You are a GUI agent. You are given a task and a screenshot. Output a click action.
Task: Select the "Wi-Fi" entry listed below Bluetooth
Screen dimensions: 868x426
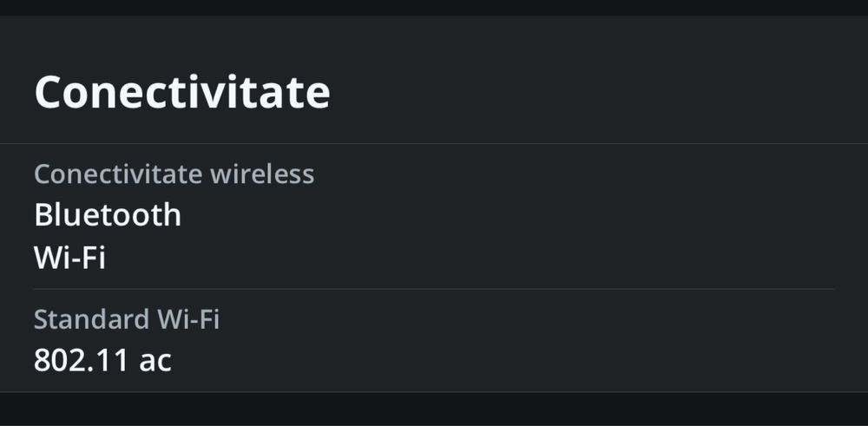(69, 258)
